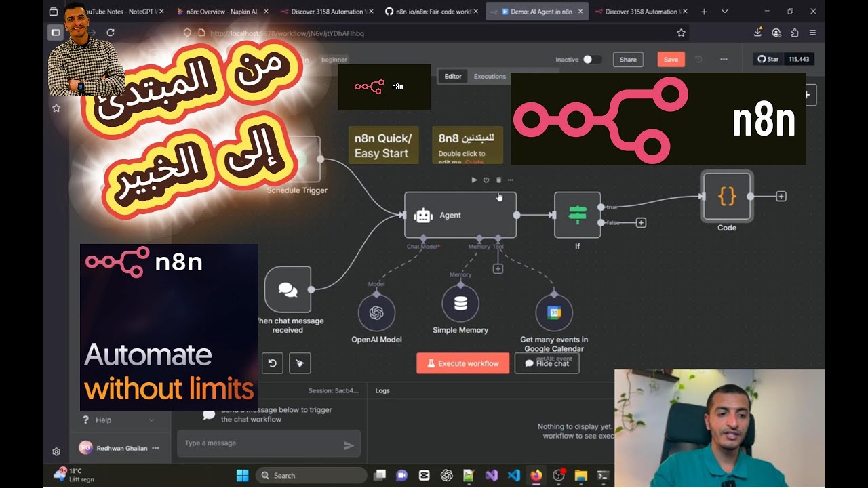Image resolution: width=868 pixels, height=488 pixels.
Task: Select the chat message trigger node
Action: pyautogui.click(x=288, y=289)
